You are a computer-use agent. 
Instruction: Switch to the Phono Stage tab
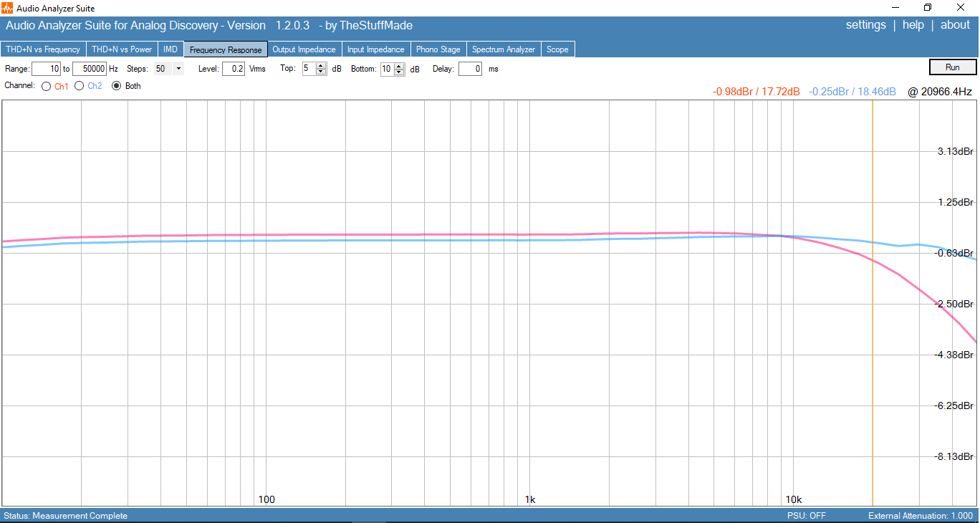pyautogui.click(x=438, y=49)
